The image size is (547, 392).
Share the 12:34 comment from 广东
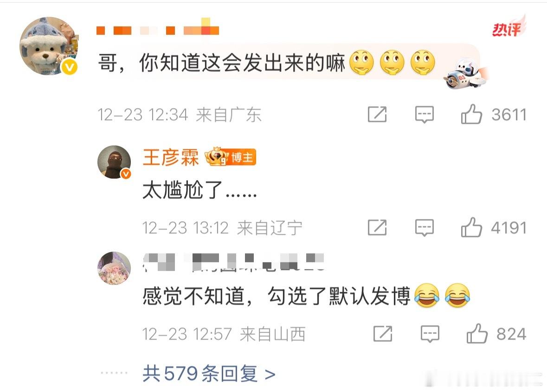click(x=377, y=114)
